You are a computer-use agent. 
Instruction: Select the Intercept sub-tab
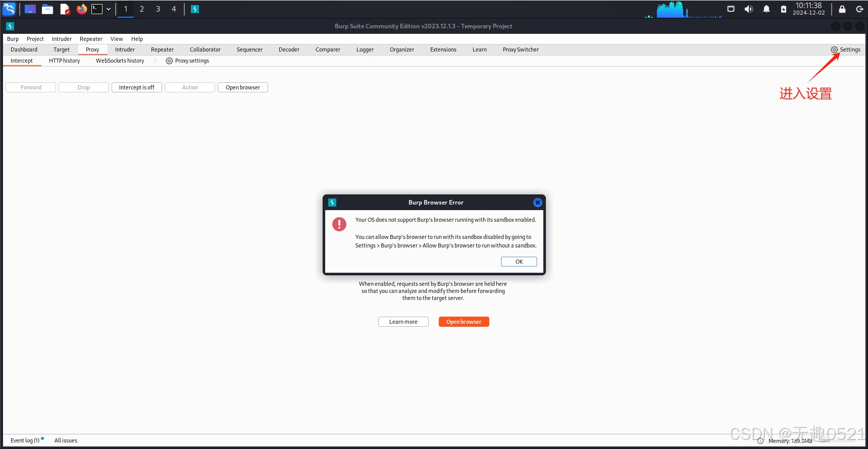pos(22,61)
